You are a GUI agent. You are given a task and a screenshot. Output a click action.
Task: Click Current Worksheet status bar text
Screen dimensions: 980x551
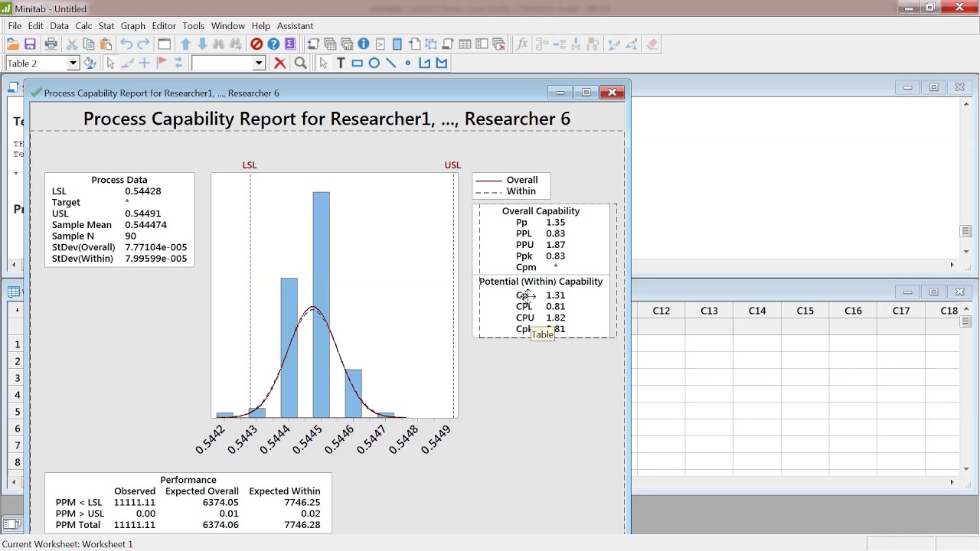coord(67,544)
